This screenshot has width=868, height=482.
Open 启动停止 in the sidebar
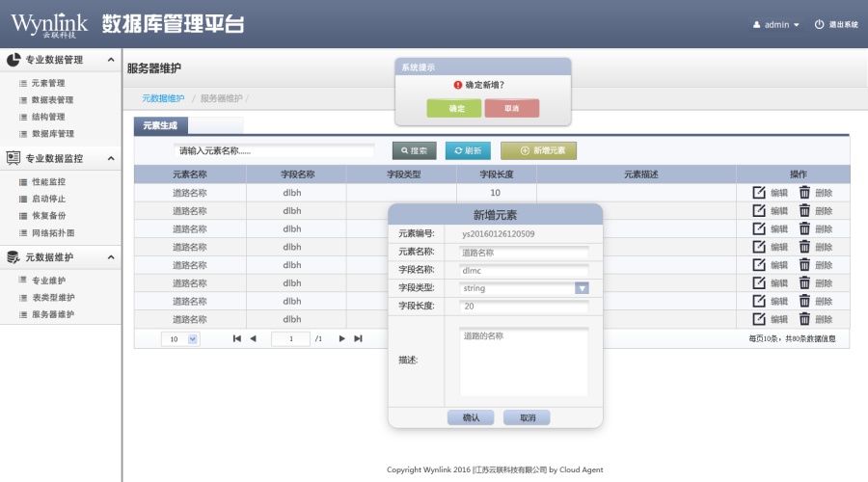(48, 199)
